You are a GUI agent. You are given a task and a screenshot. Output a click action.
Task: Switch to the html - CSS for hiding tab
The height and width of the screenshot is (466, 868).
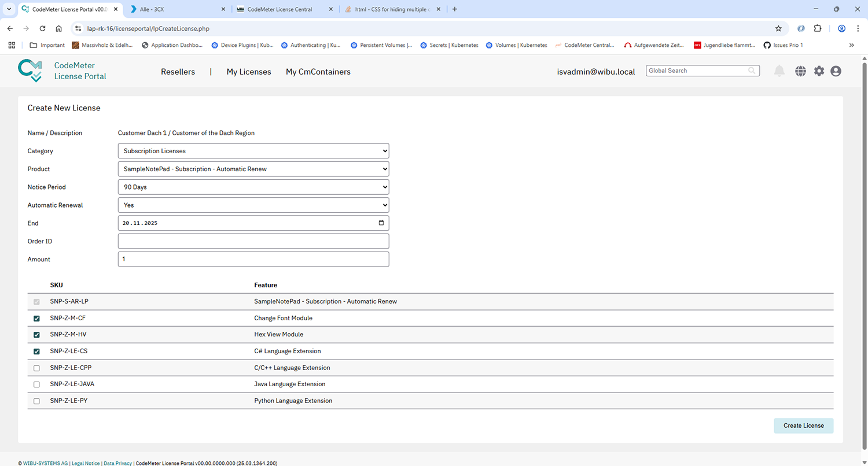point(393,9)
